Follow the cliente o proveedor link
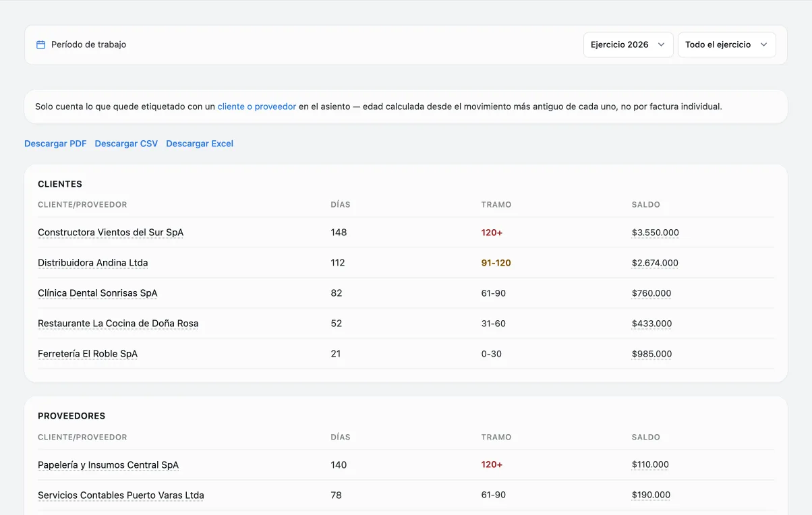 pyautogui.click(x=257, y=107)
